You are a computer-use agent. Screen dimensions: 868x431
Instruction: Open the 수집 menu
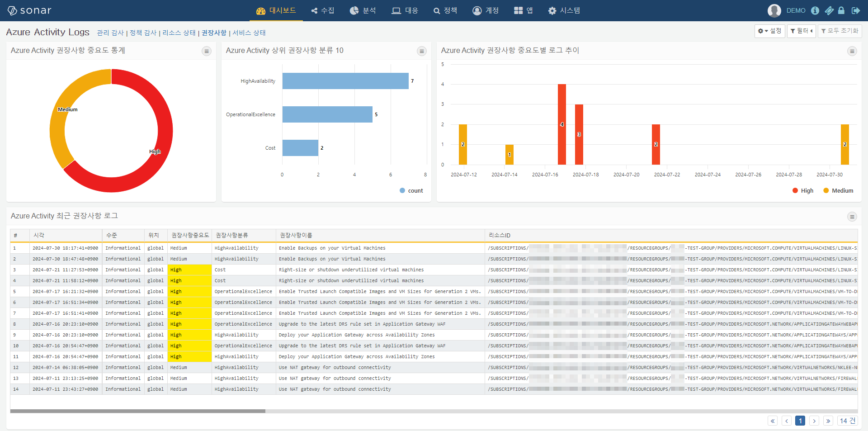(323, 10)
